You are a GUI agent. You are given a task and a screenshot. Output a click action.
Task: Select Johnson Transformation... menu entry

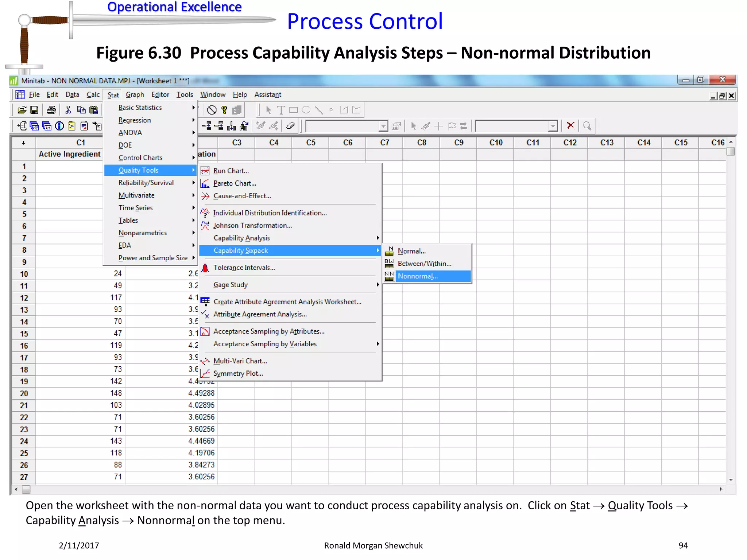click(x=290, y=226)
